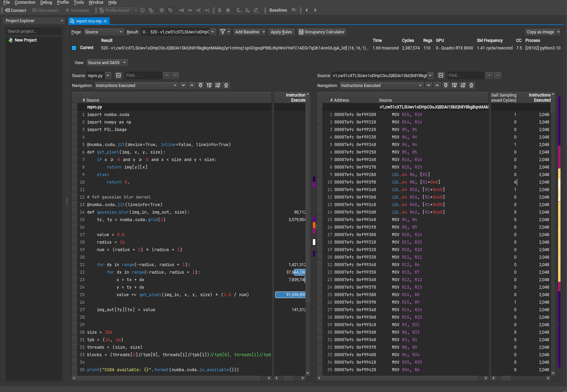Viewport: 567px width, 392px height.
Task: Expand the Copy as Image dropdown arrow
Action: [558, 32]
